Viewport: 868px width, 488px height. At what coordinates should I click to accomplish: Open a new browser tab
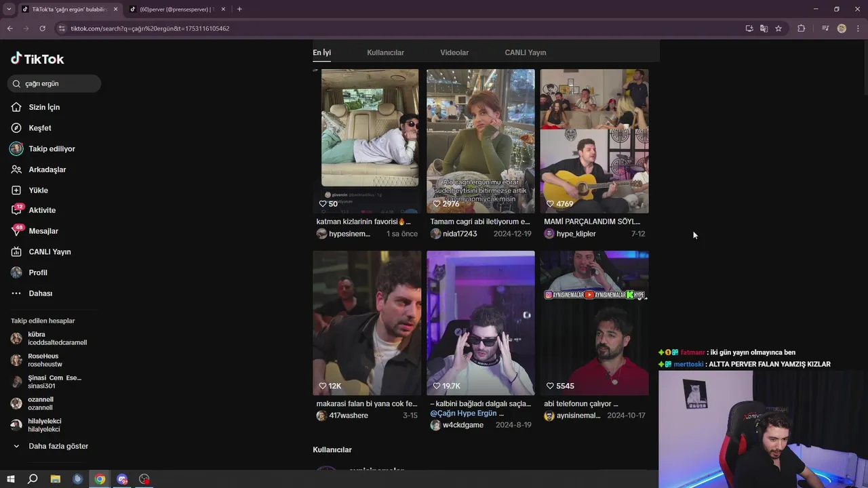tap(239, 9)
